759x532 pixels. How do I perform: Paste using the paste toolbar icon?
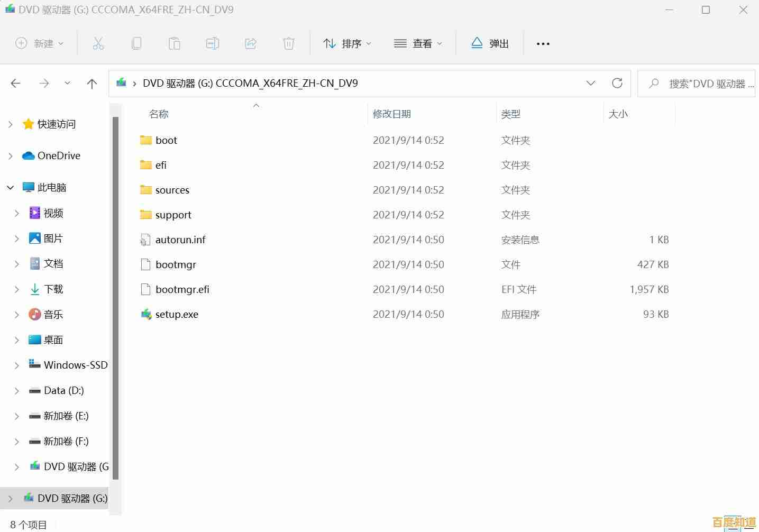point(175,43)
